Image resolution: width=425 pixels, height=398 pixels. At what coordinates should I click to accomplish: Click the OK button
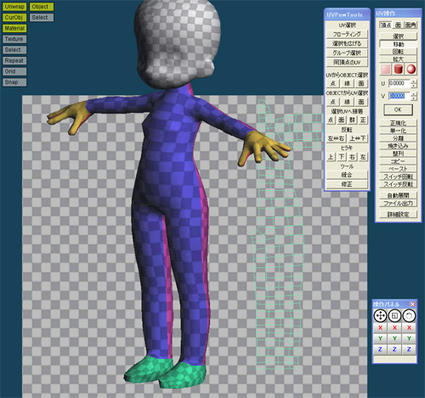coord(398,109)
